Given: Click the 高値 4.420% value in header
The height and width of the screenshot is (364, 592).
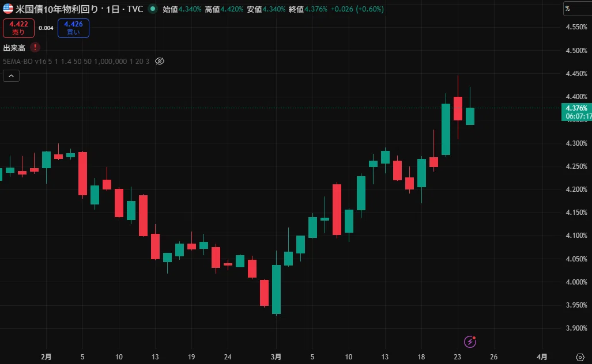Looking at the screenshot, I should pos(224,9).
